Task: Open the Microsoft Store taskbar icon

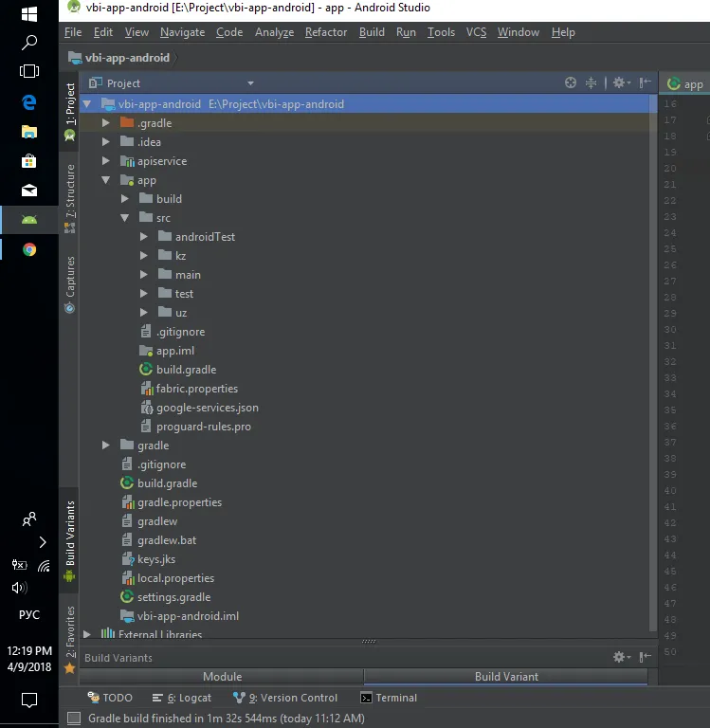Action: click(29, 161)
